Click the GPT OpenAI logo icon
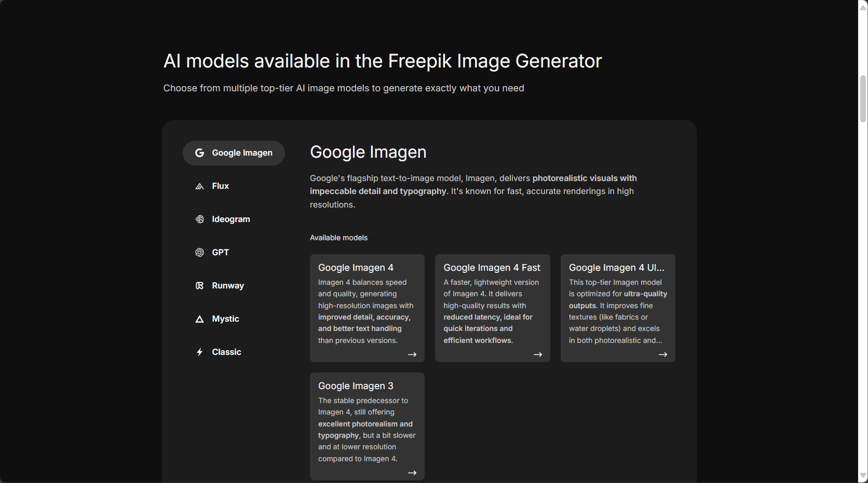 199,253
